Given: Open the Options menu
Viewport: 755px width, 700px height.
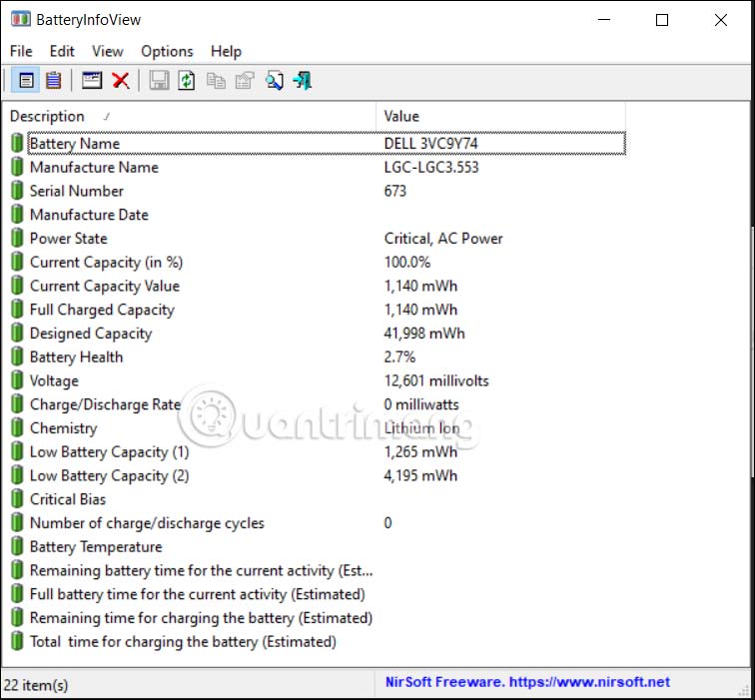Looking at the screenshot, I should click(167, 52).
